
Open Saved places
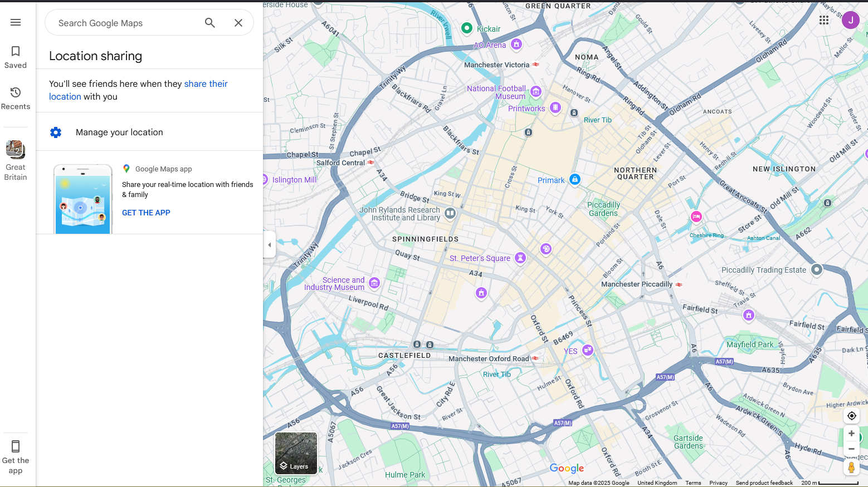pyautogui.click(x=16, y=57)
